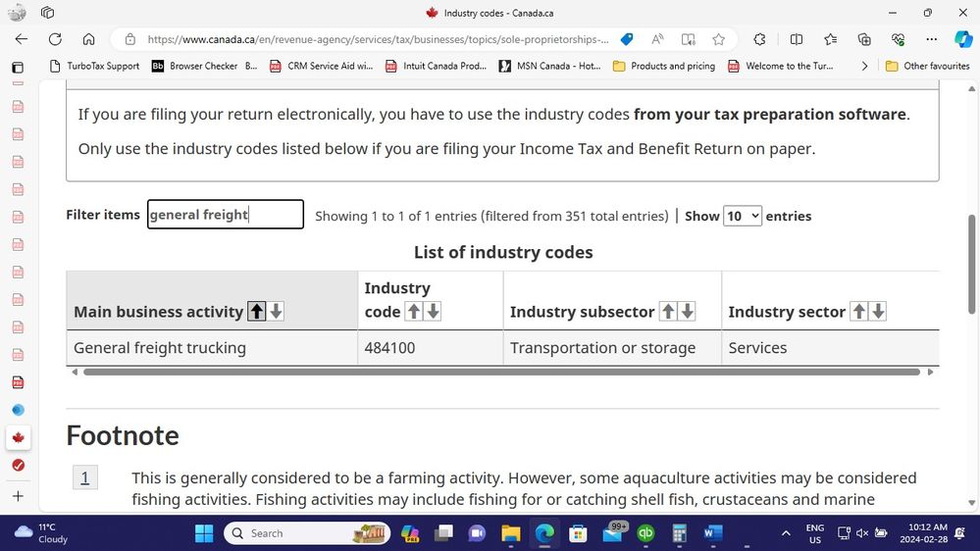
Task: Open the Products and pricing bookmark folder
Action: 663,66
